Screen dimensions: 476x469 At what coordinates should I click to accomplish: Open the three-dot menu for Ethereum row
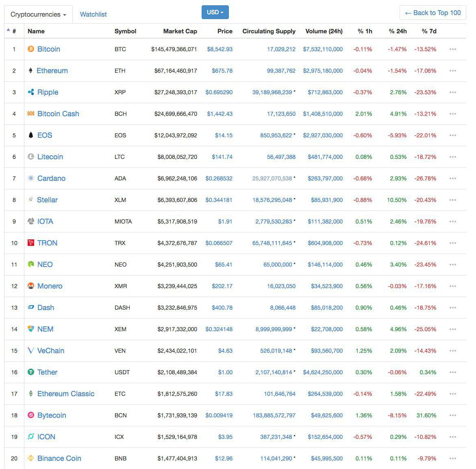click(x=452, y=71)
